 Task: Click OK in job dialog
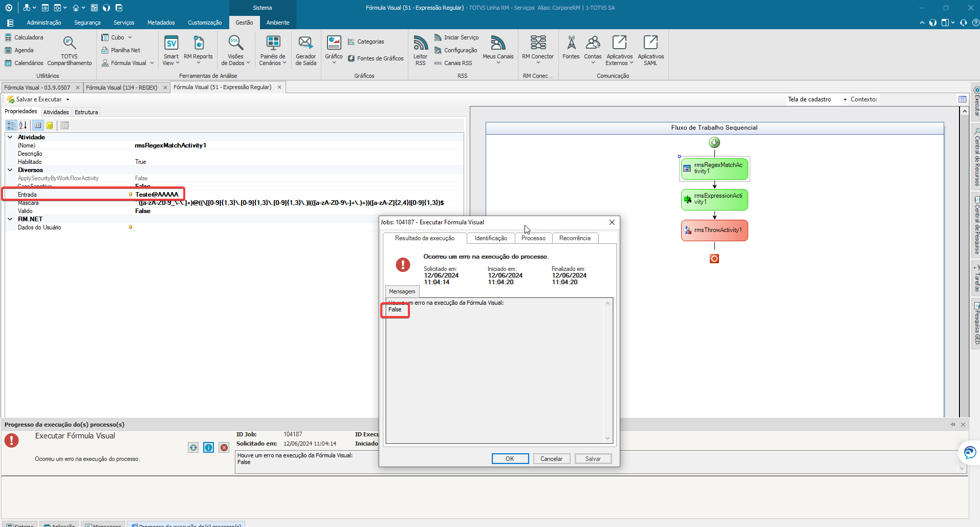coord(510,459)
